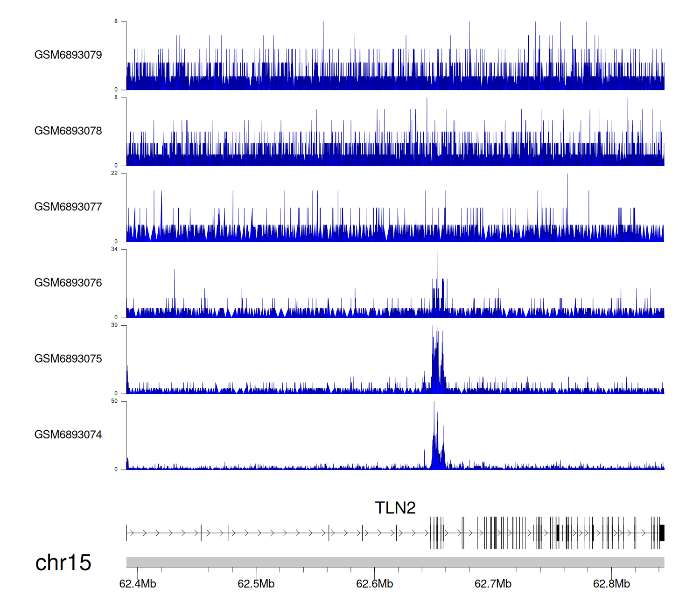Click the TLN2 gene name
Screen dimensions: 700x616
click(395, 508)
